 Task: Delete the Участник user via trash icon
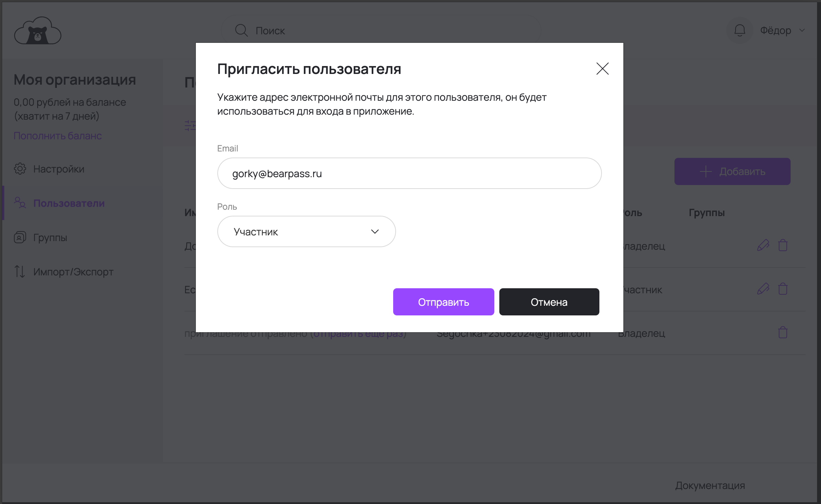tap(783, 289)
